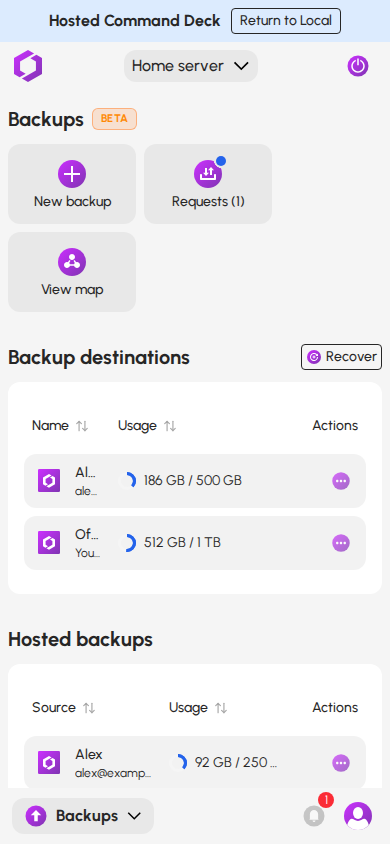Click usage ring for 186 GB / 500 GB
Viewport: 390px width, 844px height.
pyautogui.click(x=127, y=481)
